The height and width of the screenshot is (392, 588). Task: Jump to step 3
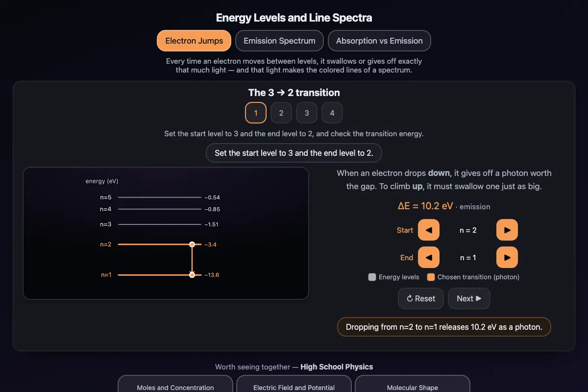[x=307, y=113]
